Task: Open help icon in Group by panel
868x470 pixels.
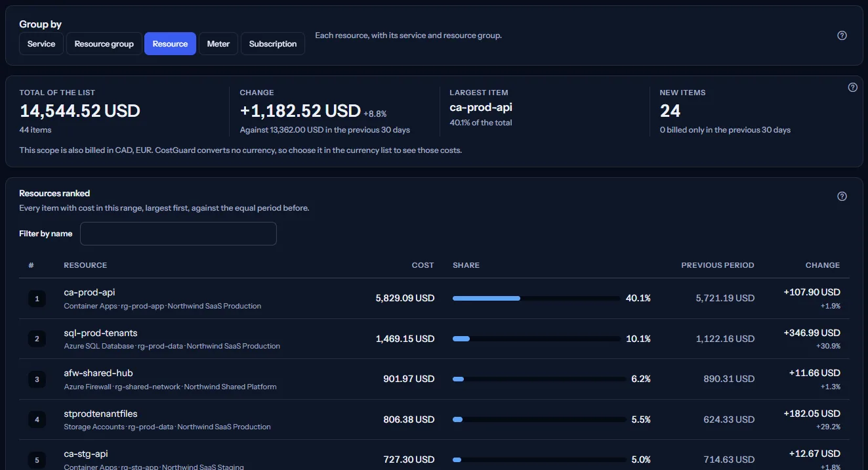Action: click(842, 35)
